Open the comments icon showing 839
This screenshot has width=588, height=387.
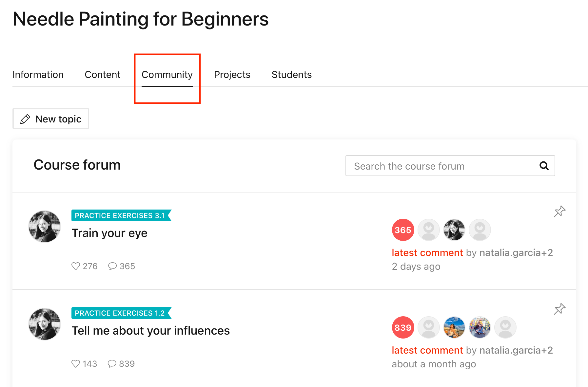pos(112,364)
